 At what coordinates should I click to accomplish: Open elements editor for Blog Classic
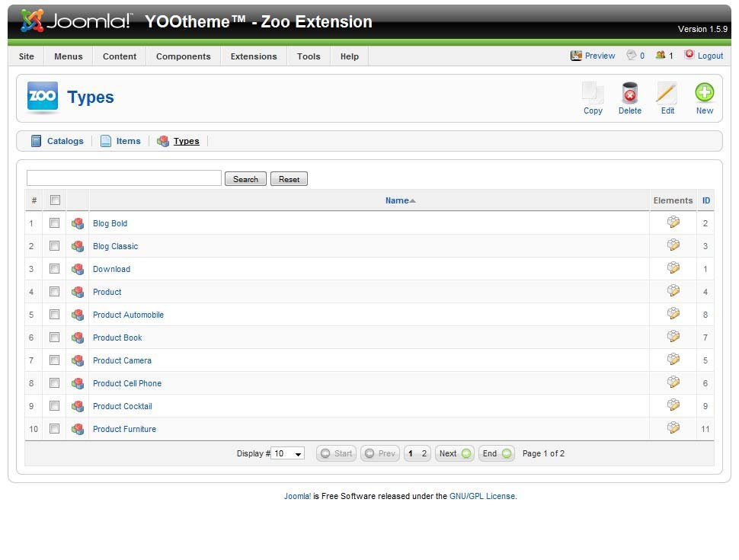point(673,245)
